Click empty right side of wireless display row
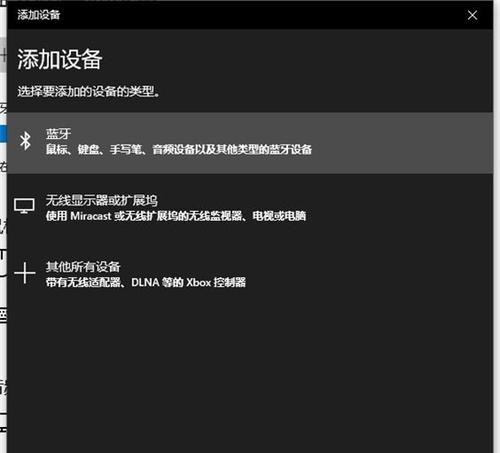 click(400, 208)
